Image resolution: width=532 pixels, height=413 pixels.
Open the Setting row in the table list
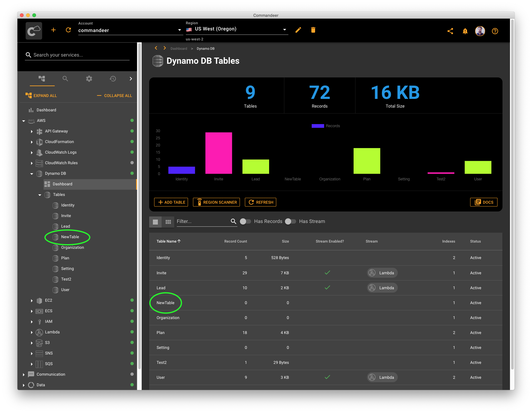click(326, 347)
